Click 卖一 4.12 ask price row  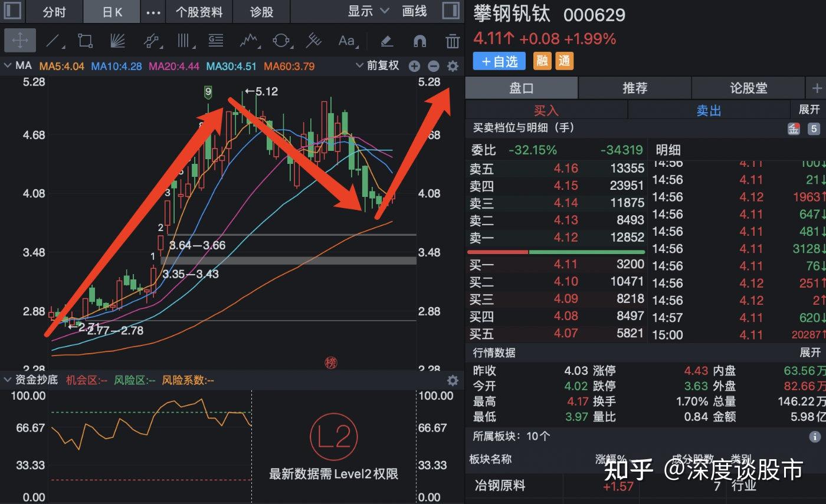[556, 238]
